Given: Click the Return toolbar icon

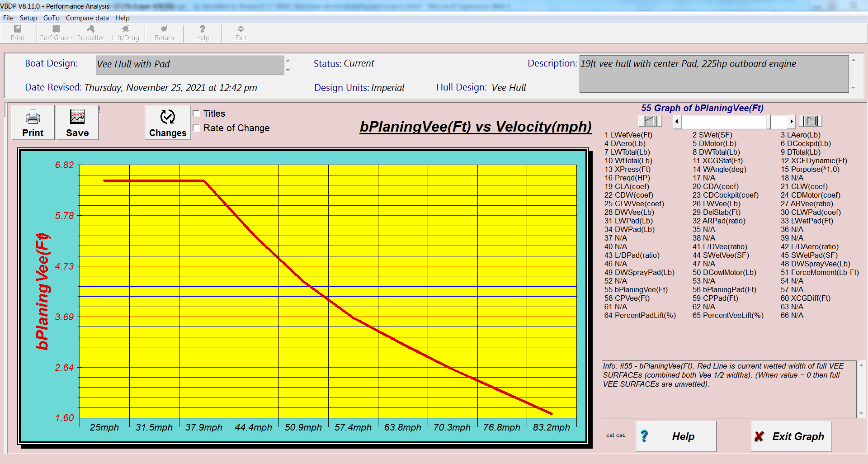Looking at the screenshot, I should [x=164, y=33].
